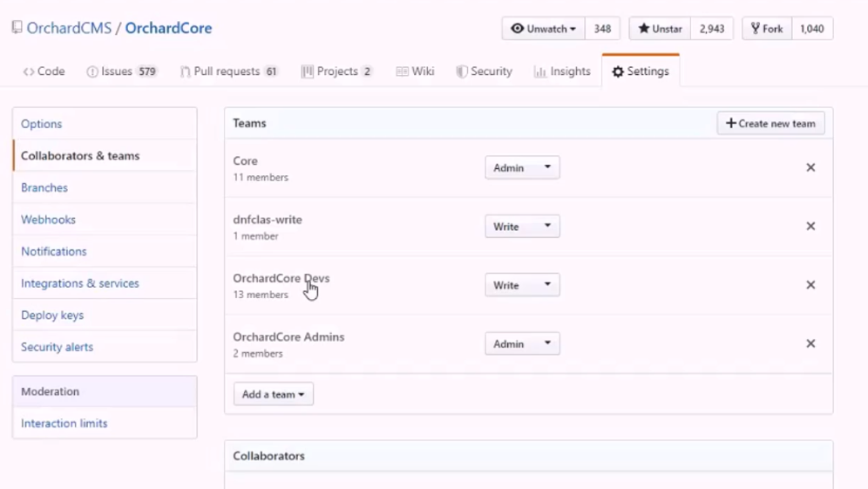Remove the Core team with X
Image resolution: width=868 pixels, height=489 pixels.
(810, 167)
